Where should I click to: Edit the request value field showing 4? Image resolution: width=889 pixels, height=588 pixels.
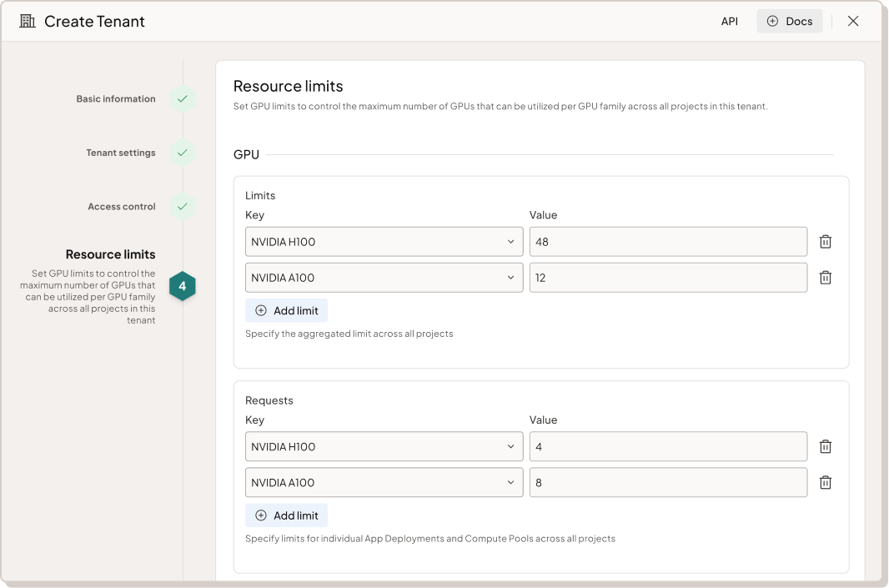668,446
